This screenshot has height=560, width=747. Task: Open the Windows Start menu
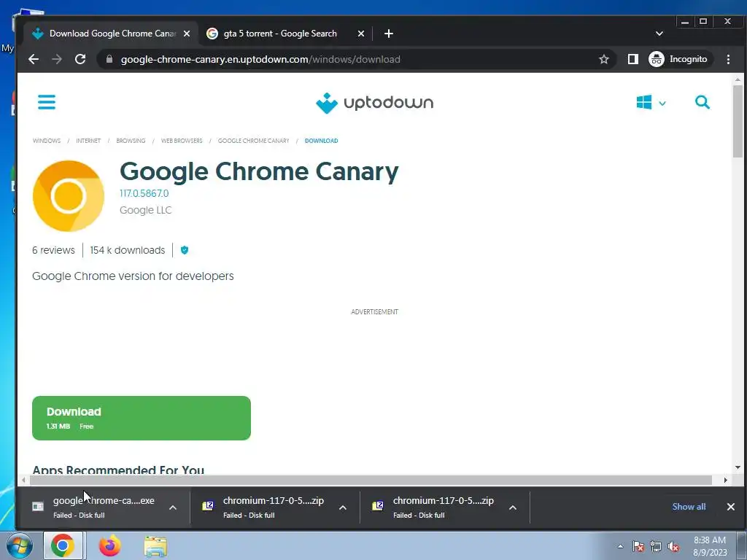(x=20, y=545)
